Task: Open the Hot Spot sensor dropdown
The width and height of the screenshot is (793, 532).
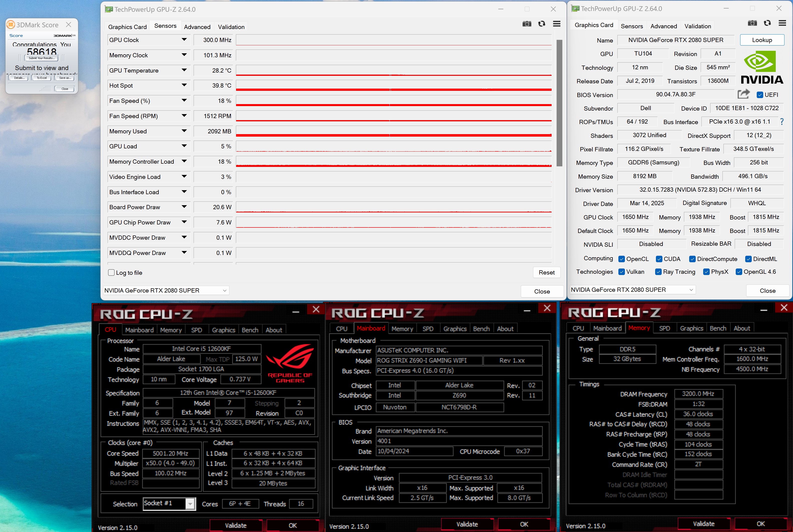Action: tap(184, 85)
